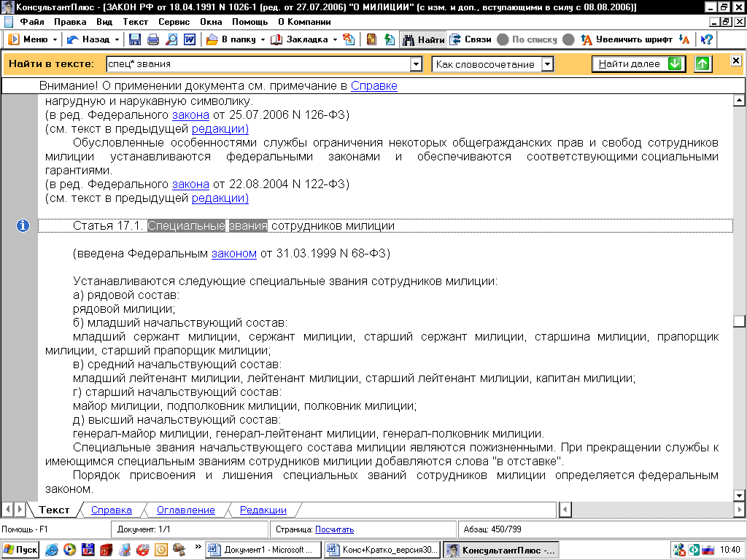Click Найти далее button

(x=638, y=64)
